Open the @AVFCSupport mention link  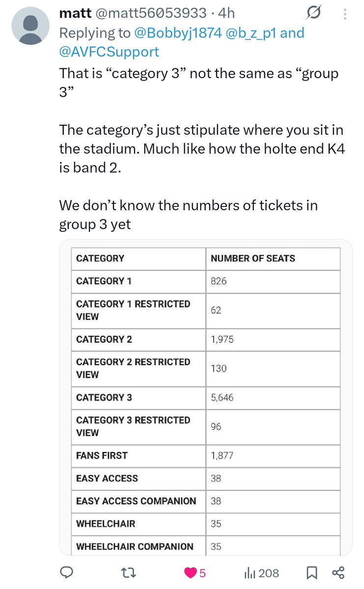pyautogui.click(x=109, y=52)
